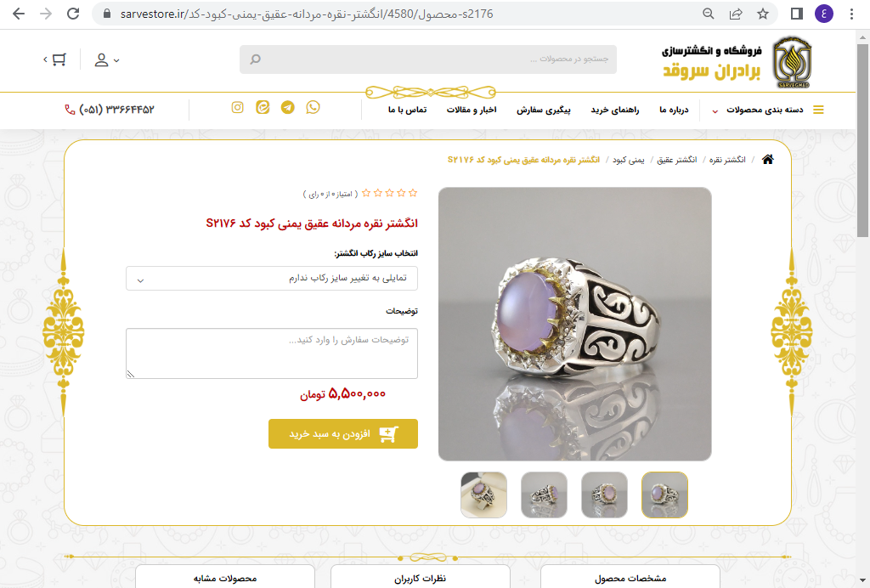Go to the پیگیری سفارش menu item
Viewport: 870px width, 588px height.
point(543,110)
